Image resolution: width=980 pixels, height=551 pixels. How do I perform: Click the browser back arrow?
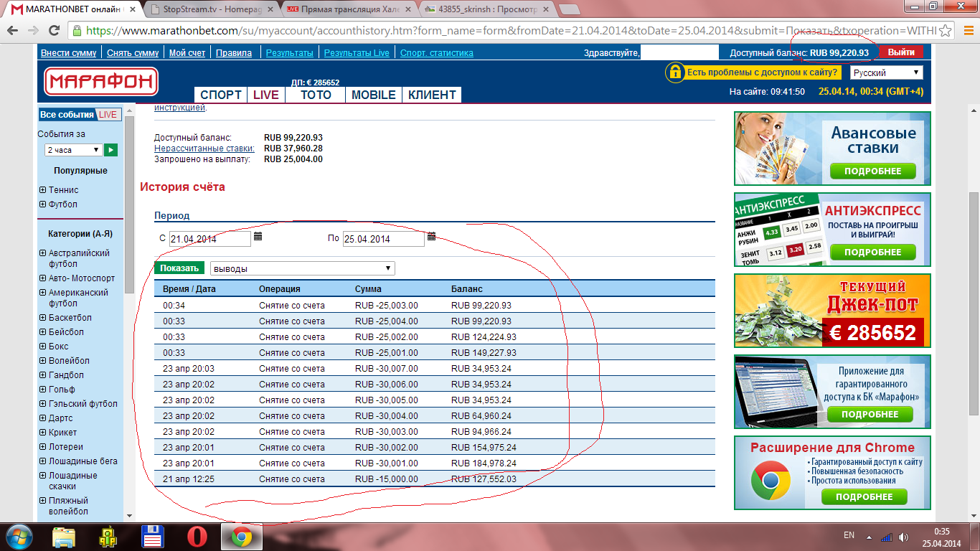click(13, 31)
